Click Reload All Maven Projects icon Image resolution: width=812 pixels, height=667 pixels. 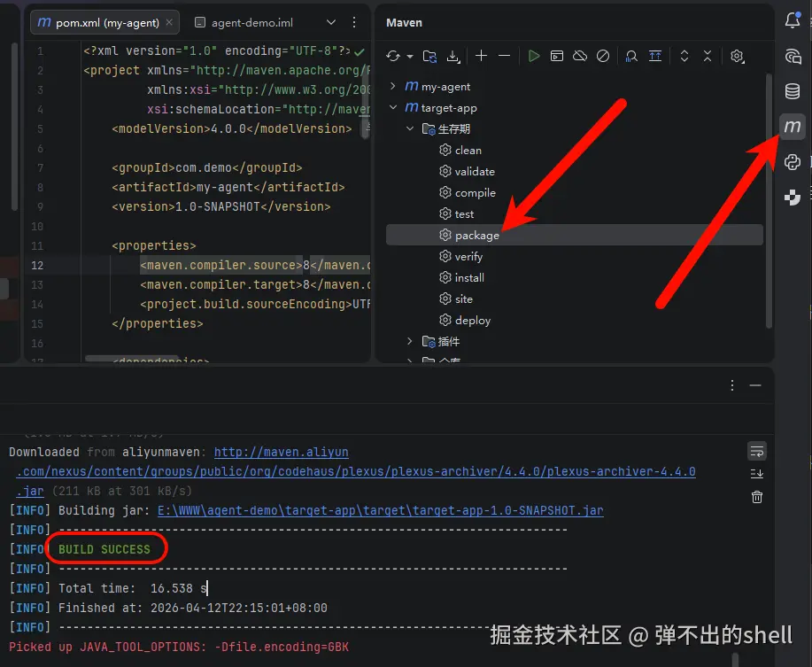394,56
